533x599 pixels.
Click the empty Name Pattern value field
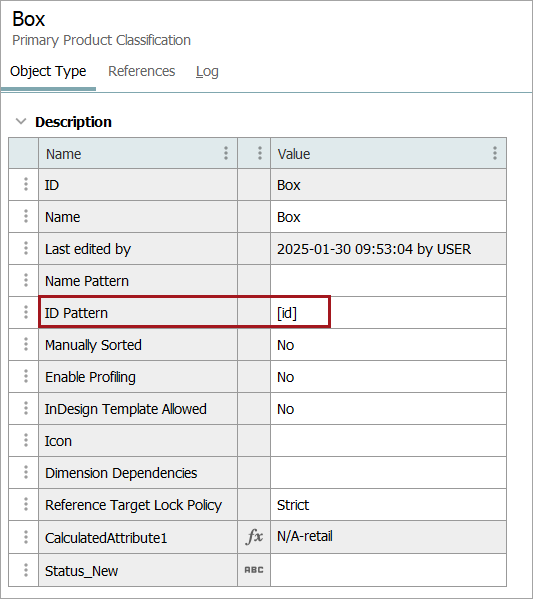[x=388, y=281]
